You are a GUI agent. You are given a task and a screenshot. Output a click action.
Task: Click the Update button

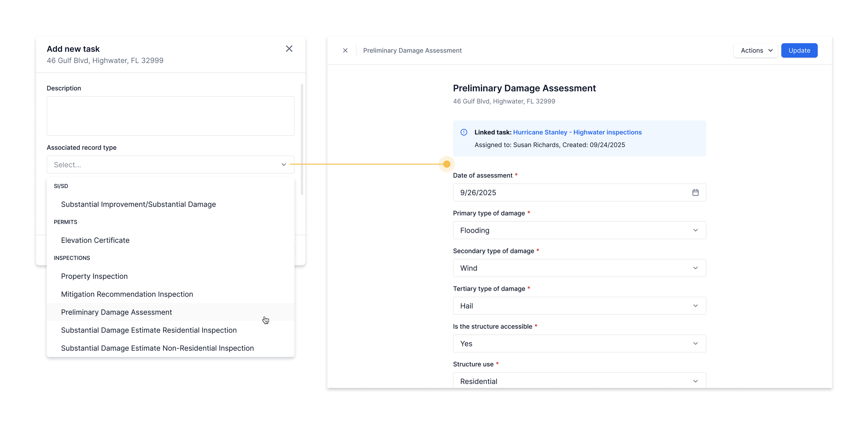pyautogui.click(x=799, y=50)
